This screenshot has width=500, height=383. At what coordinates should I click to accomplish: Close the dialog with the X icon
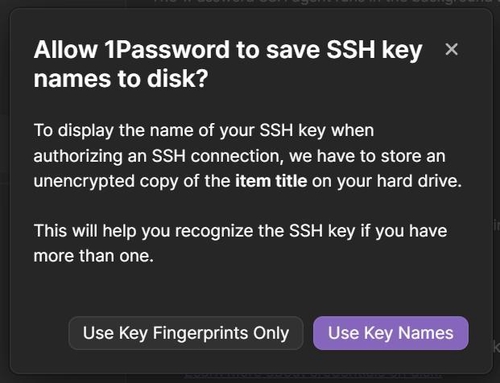[x=451, y=50]
